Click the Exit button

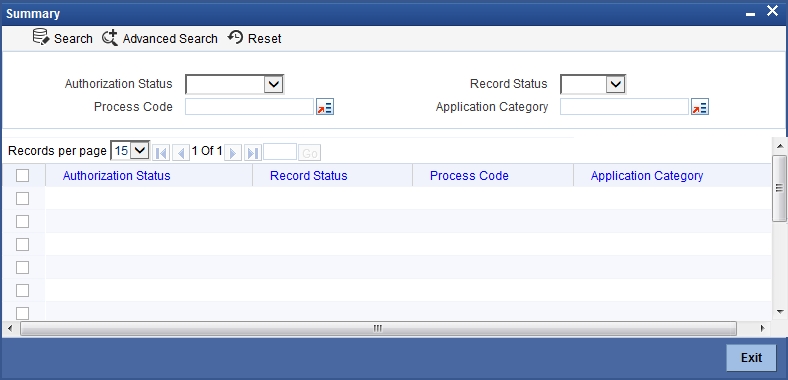coord(751,357)
